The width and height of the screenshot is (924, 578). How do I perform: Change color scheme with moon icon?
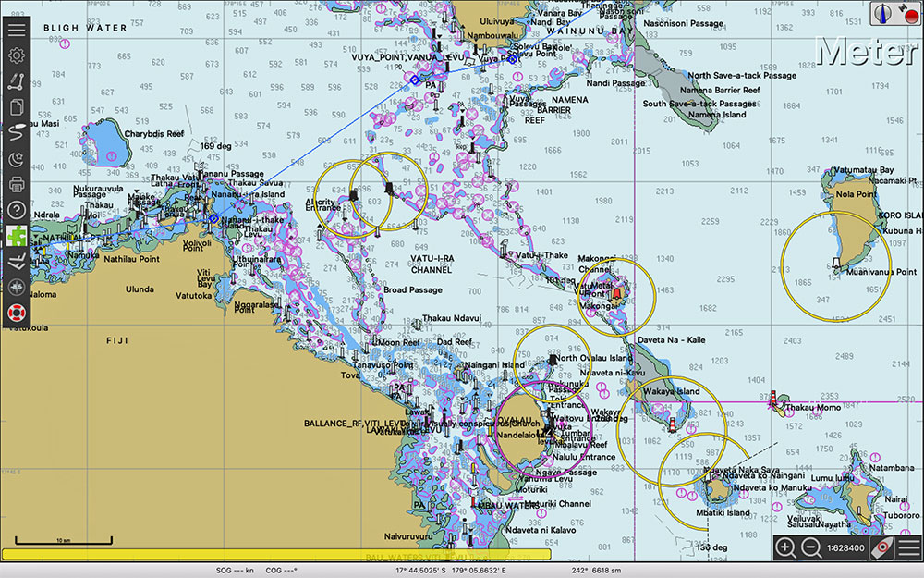click(x=17, y=159)
